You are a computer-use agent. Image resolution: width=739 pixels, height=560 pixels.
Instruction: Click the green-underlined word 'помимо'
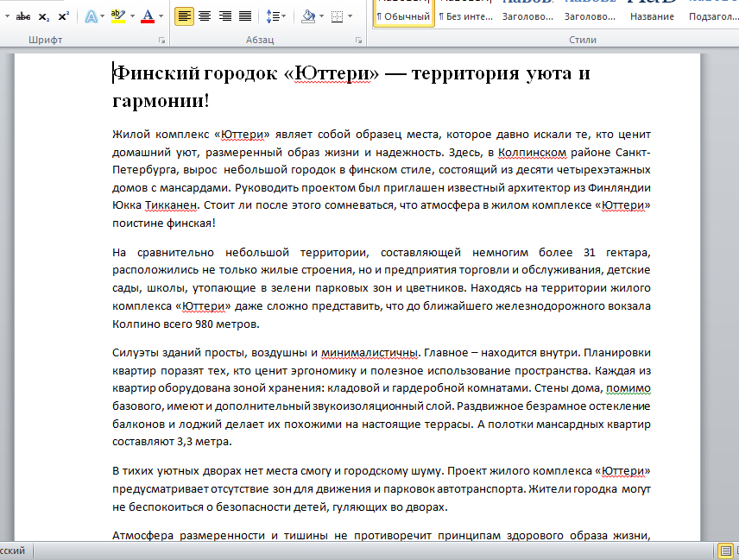(628, 388)
